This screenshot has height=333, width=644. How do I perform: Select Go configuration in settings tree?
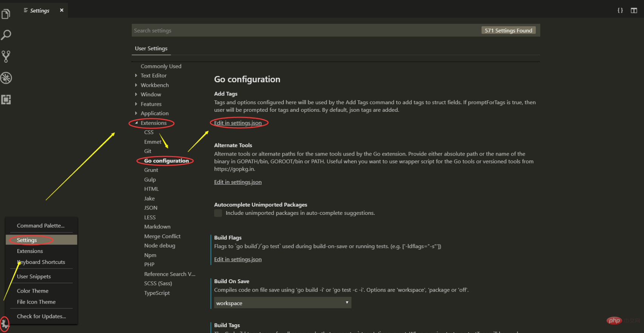pos(166,160)
